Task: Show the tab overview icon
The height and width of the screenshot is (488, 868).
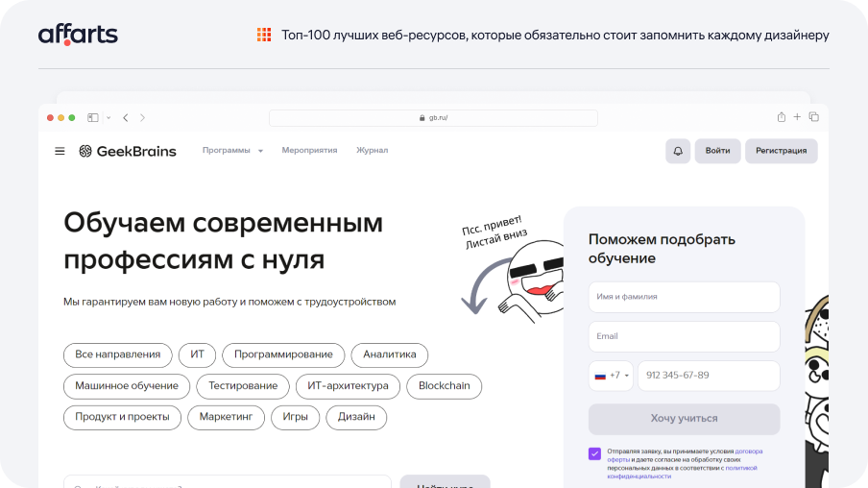Action: [814, 117]
